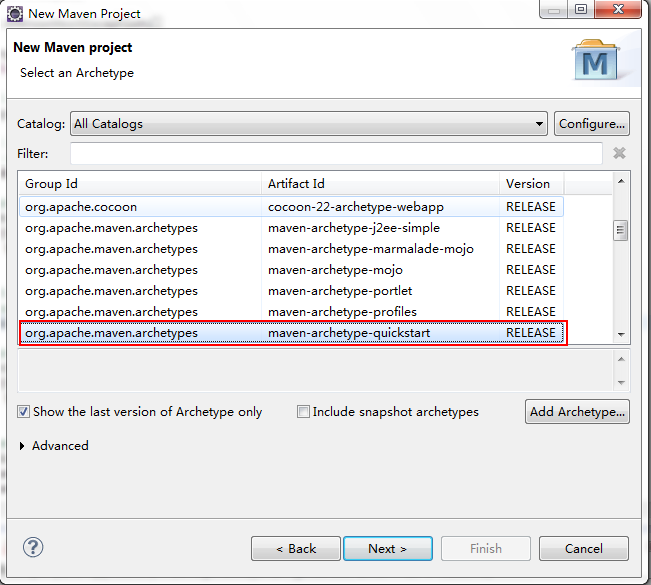Image resolution: width=651 pixels, height=585 pixels.
Task: Maximize the New Maven Project window
Action: 580,10
